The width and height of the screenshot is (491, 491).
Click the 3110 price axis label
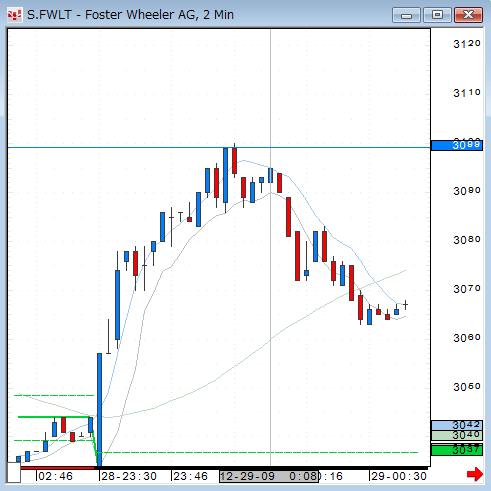(467, 93)
